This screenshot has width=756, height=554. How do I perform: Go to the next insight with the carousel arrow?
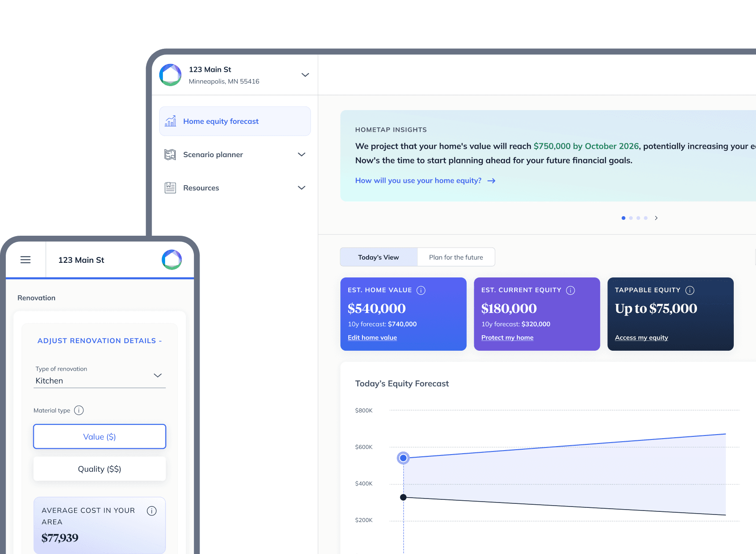656,218
